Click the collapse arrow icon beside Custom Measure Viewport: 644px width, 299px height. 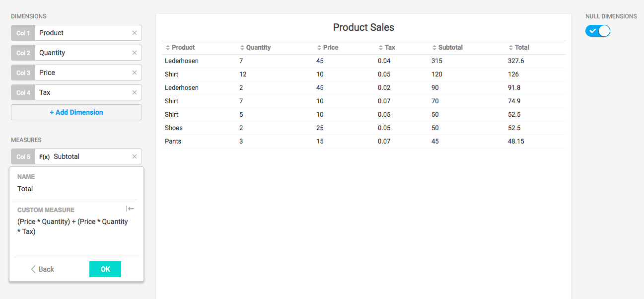coord(130,209)
